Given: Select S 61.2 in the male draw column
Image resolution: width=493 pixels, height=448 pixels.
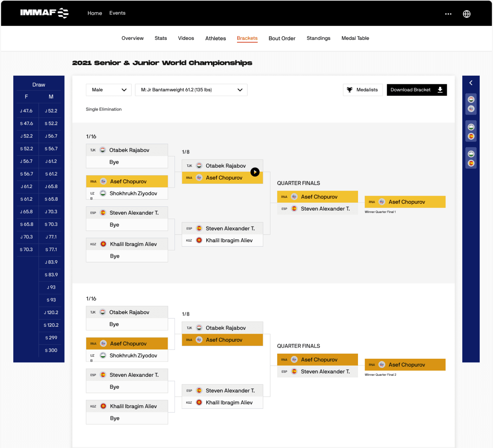Looking at the screenshot, I should [x=51, y=174].
